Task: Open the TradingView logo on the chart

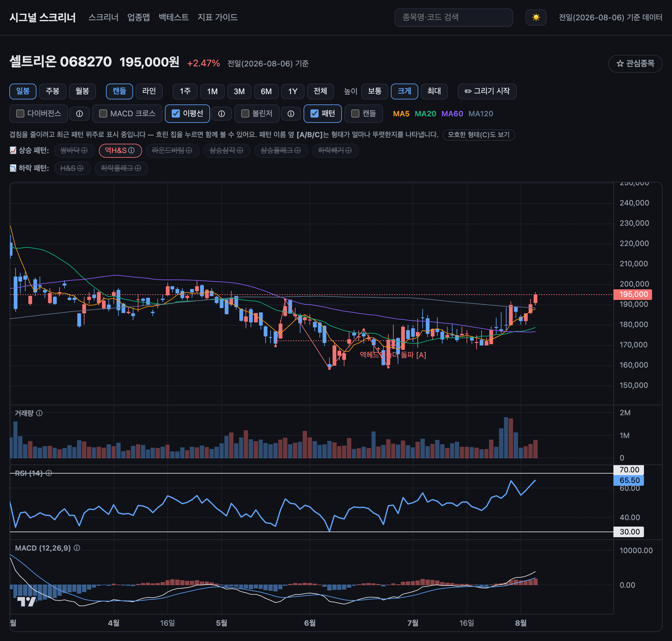Action: click(26, 602)
